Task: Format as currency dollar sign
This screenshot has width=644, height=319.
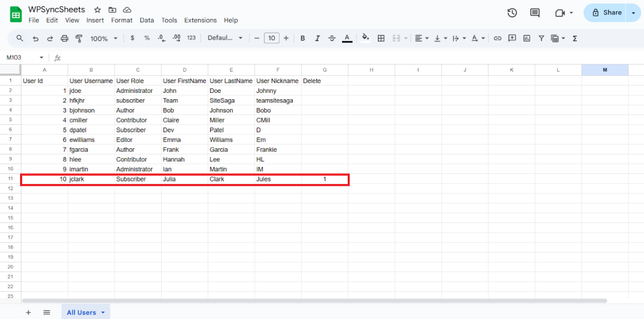Action: pos(132,38)
